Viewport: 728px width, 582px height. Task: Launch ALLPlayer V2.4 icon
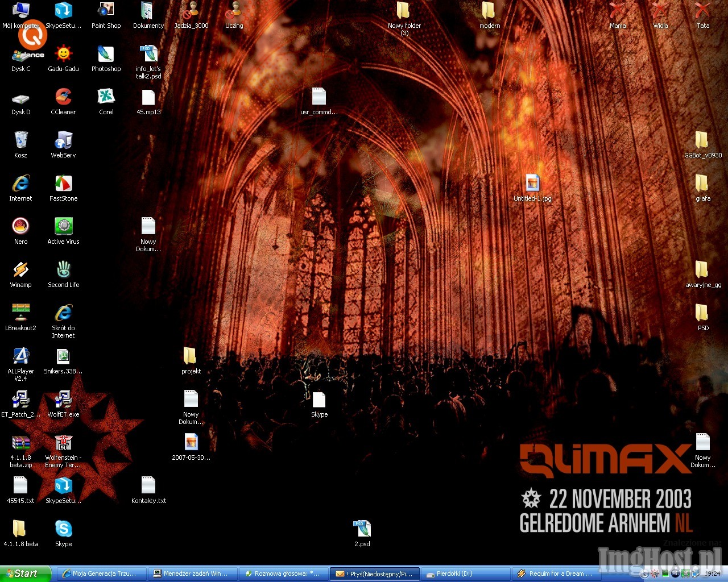(20, 364)
